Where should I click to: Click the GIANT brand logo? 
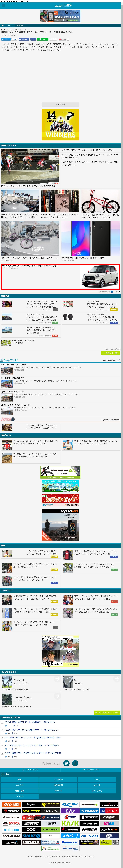90,811
